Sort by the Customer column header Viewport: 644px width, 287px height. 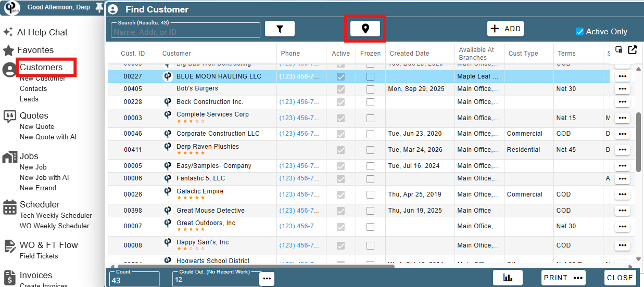[x=176, y=54]
